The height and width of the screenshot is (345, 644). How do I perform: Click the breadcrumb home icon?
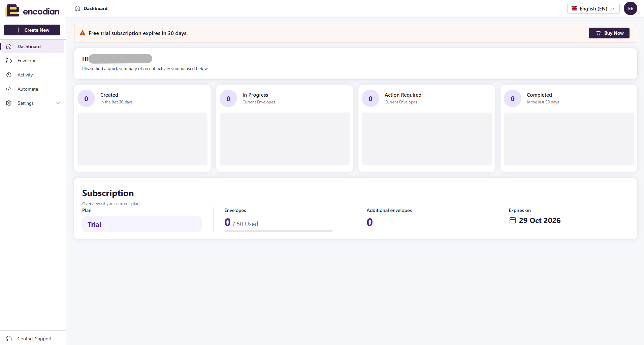point(77,8)
